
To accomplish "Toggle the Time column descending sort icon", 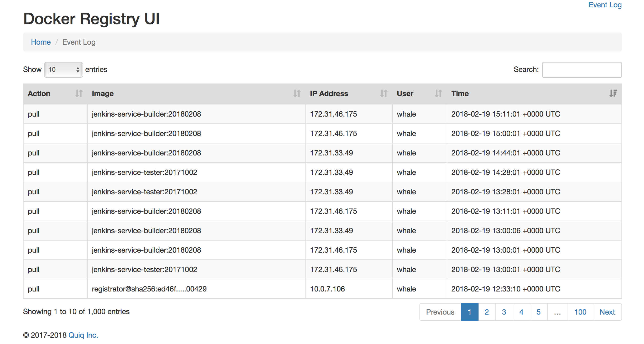I will [x=613, y=93].
